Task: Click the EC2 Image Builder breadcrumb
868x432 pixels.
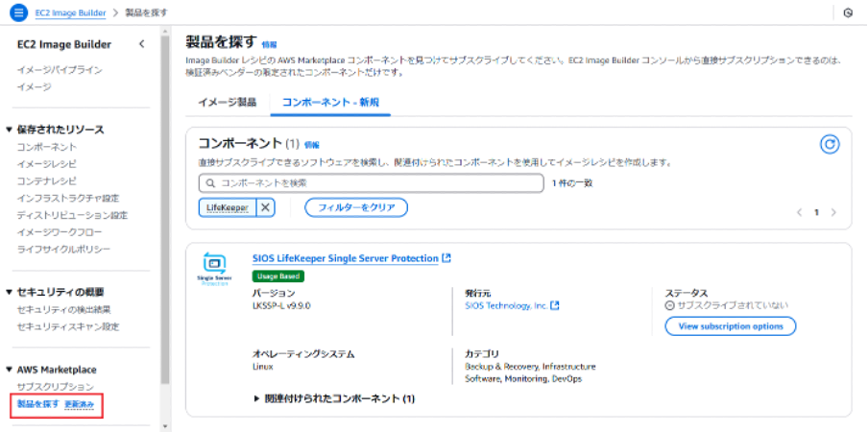Action: [x=70, y=12]
